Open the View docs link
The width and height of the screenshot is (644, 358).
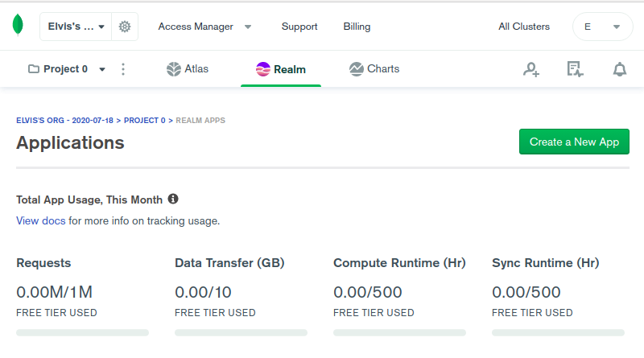point(41,221)
